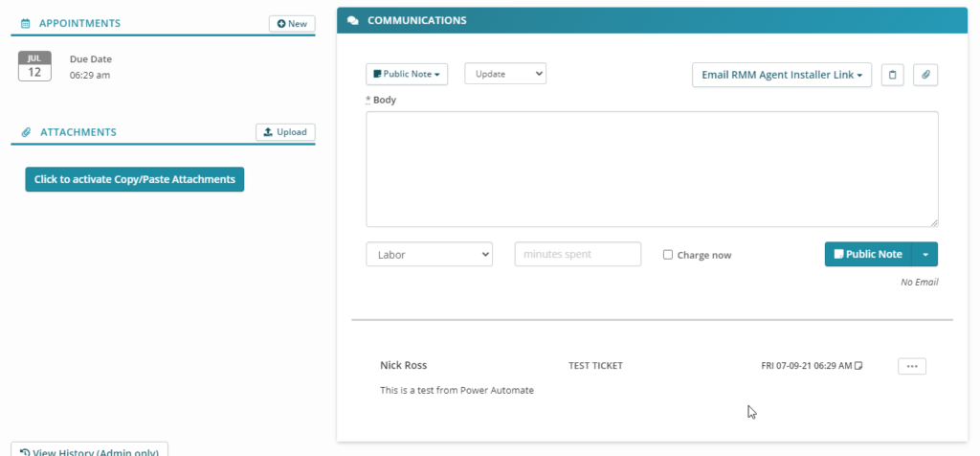Expand Email RMM Agent Installer Link dropdown
This screenshot has width=980, height=456.
781,75
